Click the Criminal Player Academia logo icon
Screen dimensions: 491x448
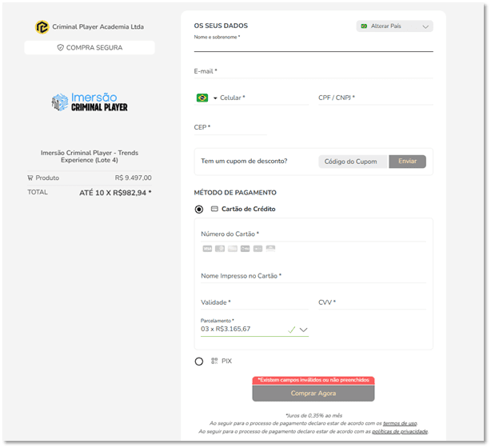[x=42, y=27]
